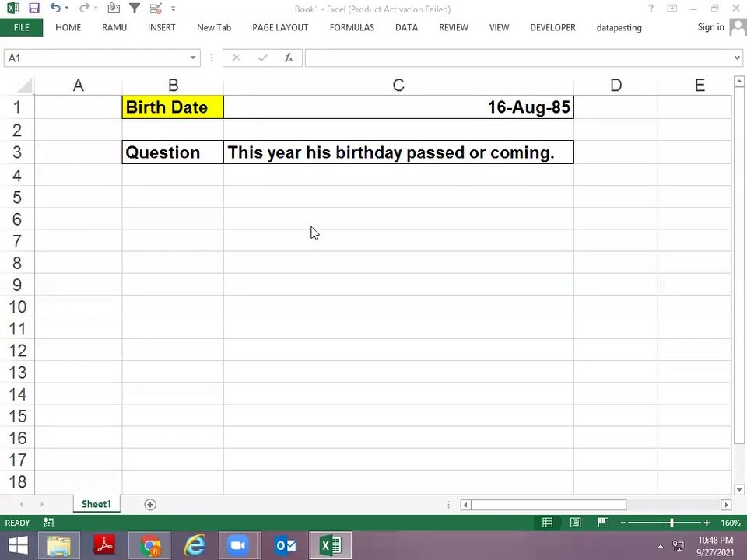Click Cancel entry X in formula bar
This screenshot has width=747, height=560.
[236, 58]
